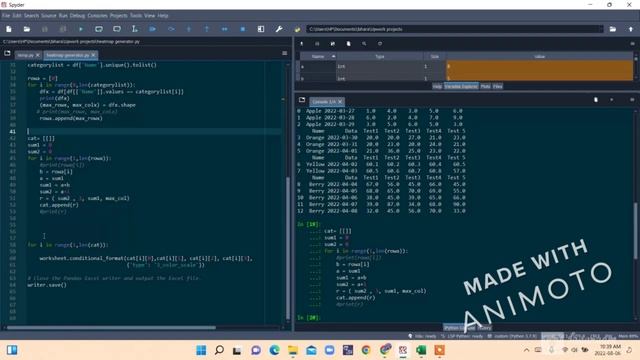Select the Variable Explorer tab

(x=461, y=87)
